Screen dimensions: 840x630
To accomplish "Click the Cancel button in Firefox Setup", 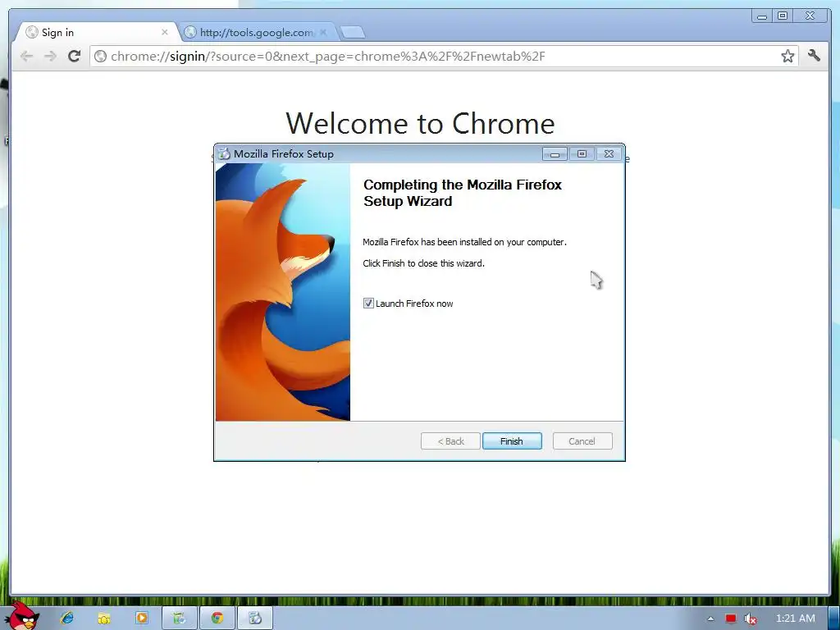I will tap(582, 441).
